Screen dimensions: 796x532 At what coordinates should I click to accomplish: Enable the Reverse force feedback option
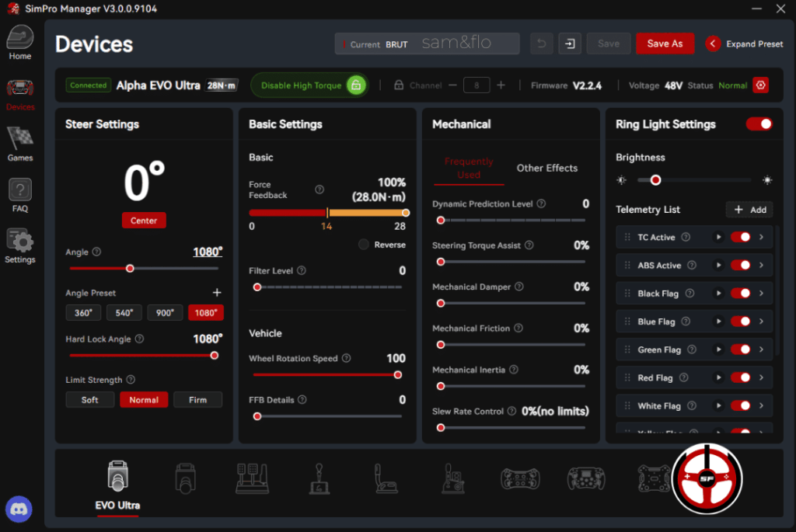[364, 245]
